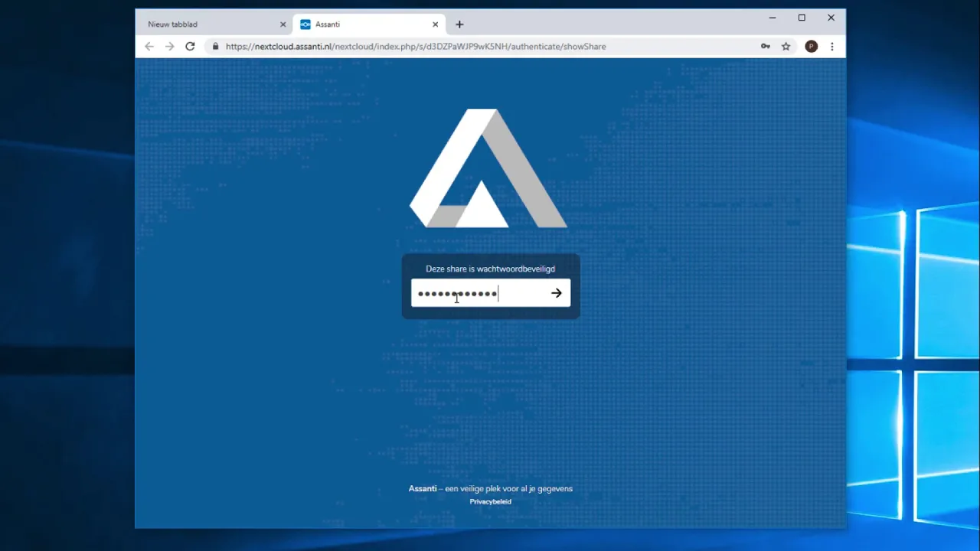Click the Assanti footer link

point(423,488)
